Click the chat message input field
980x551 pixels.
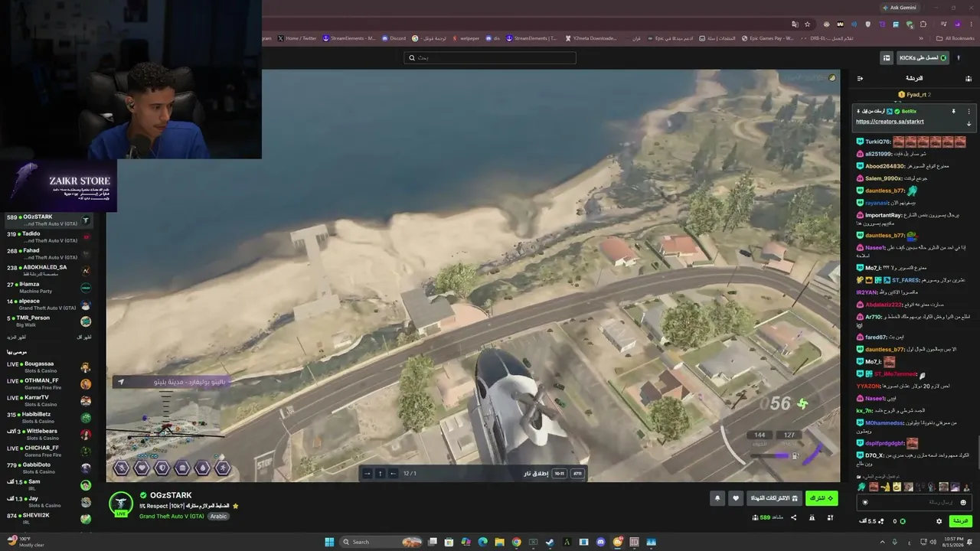[x=915, y=502]
